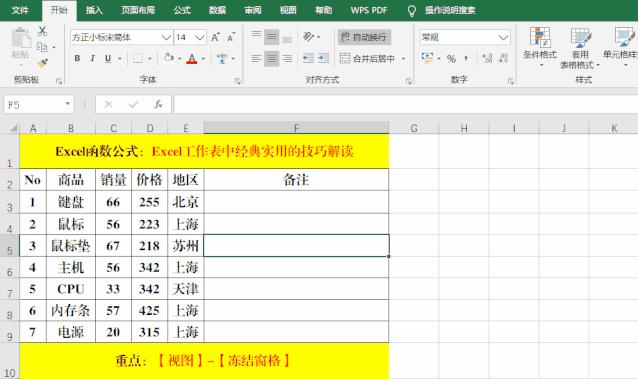
Task: Open the font color dropdown arrow
Action: (203, 59)
